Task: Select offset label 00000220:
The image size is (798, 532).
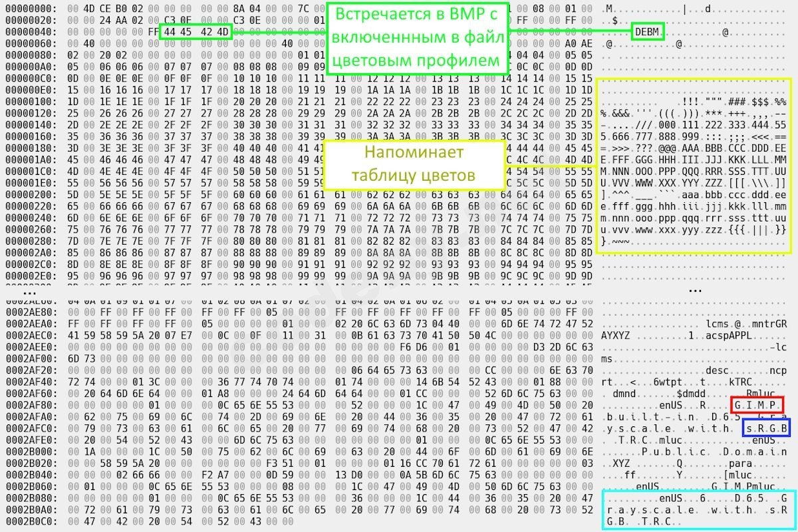Action: click(31, 206)
